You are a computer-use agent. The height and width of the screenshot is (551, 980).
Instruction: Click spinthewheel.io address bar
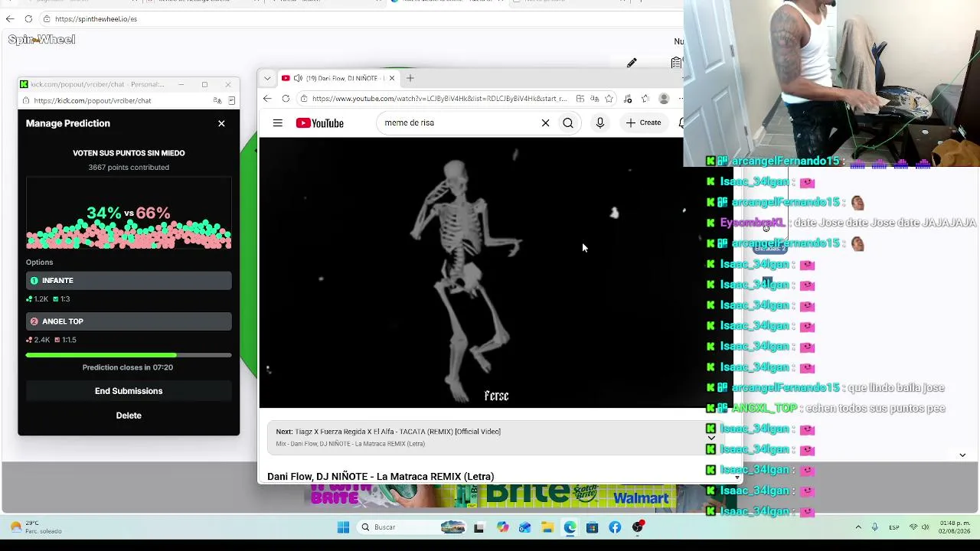coord(96,19)
